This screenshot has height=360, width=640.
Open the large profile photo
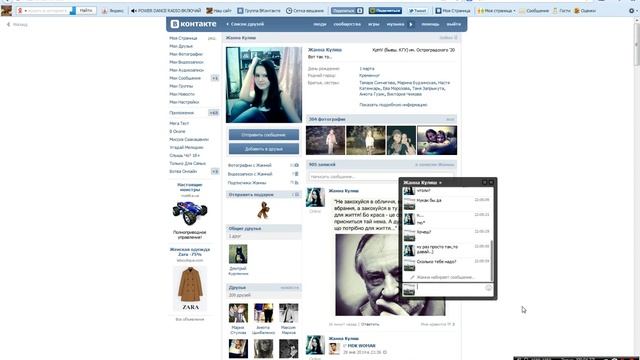point(264,84)
